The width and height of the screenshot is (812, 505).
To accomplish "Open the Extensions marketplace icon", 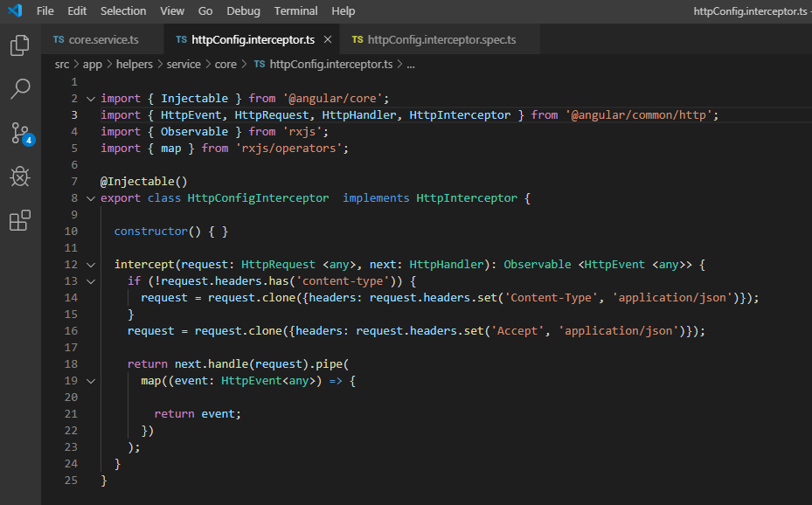I will pos(19,220).
